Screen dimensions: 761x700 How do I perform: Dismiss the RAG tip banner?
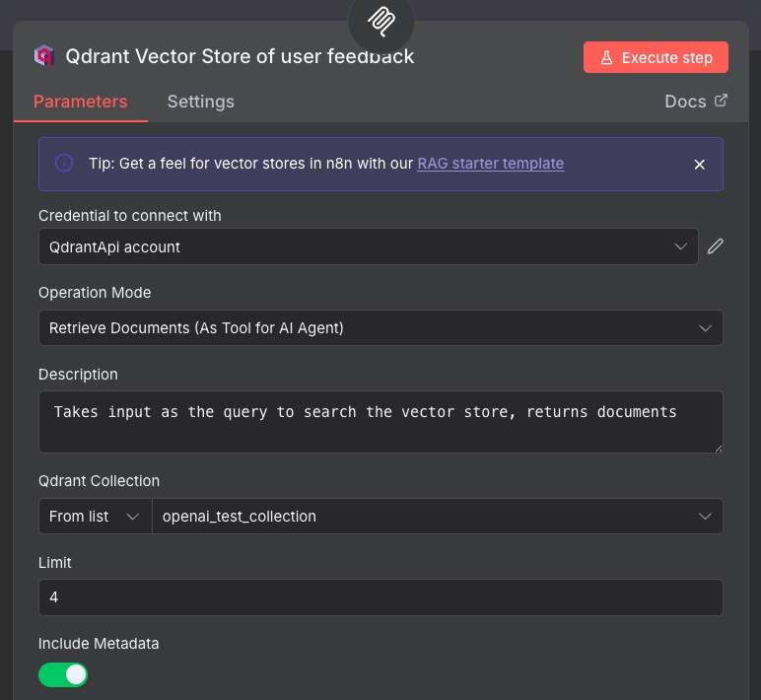(700, 165)
